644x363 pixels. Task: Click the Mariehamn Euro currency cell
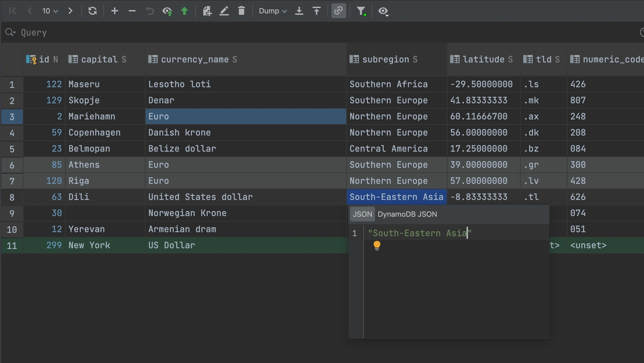pos(246,116)
